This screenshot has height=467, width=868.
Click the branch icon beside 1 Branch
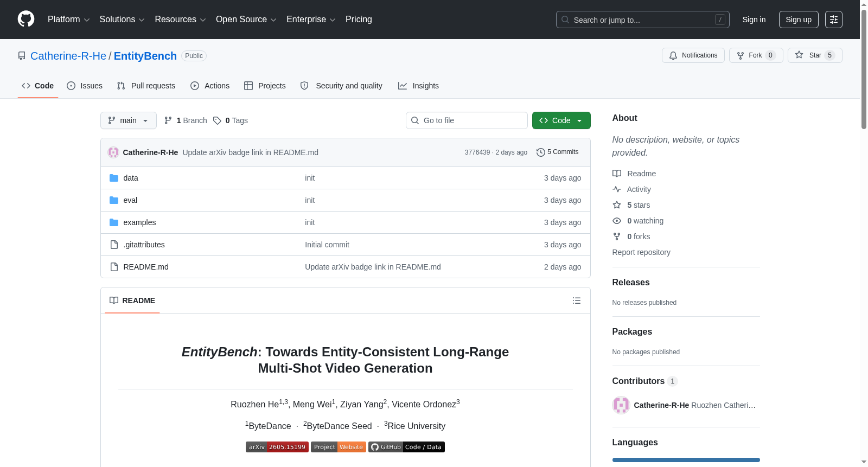[x=168, y=120]
